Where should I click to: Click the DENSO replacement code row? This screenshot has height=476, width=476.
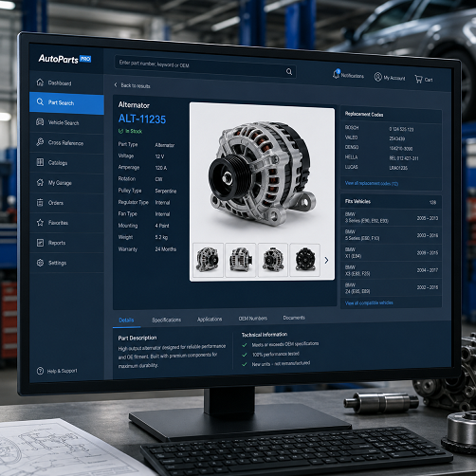coord(391,148)
